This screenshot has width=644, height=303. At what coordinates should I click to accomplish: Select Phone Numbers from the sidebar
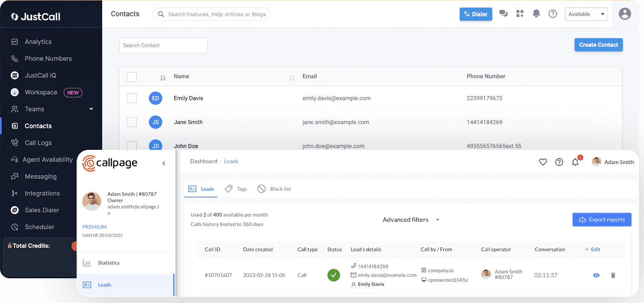click(x=48, y=58)
